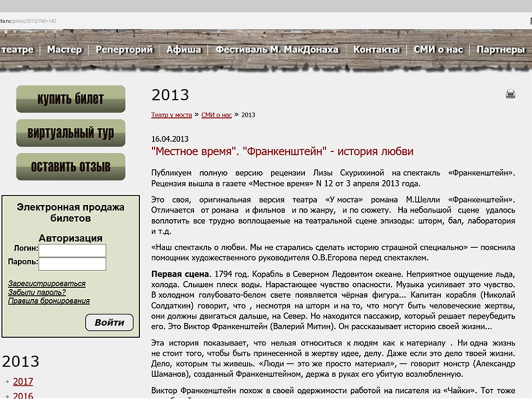
Task: Print the page using the printer icon
Action: [x=510, y=94]
